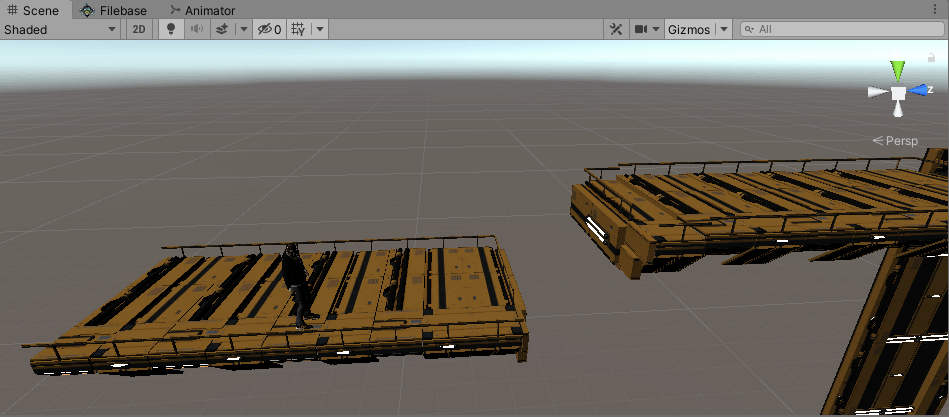Toggle Gizmos button
The width and height of the screenshot is (949, 417).
pyautogui.click(x=689, y=29)
